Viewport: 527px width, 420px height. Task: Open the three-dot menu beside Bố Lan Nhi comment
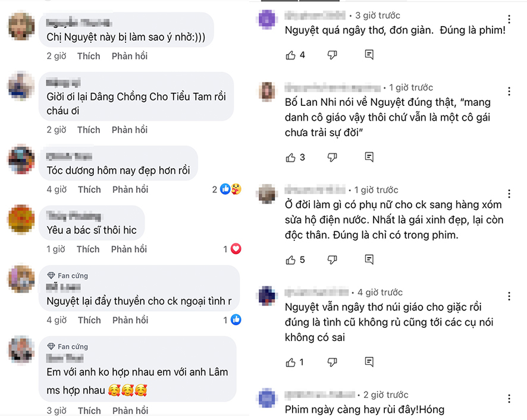509,91
